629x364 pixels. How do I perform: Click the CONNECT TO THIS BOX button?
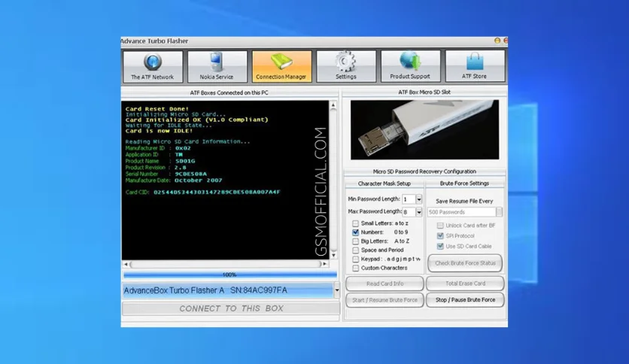(x=231, y=308)
